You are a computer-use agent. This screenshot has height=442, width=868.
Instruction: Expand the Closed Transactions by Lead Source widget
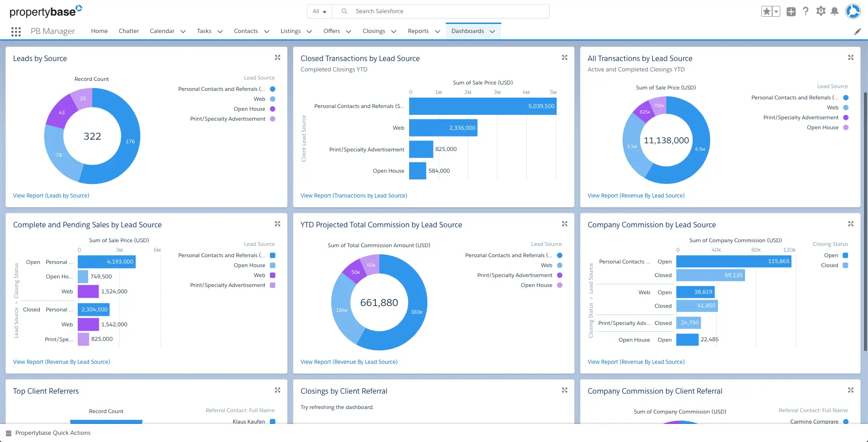(564, 57)
